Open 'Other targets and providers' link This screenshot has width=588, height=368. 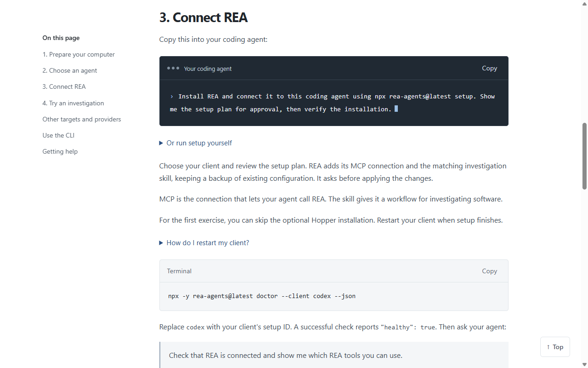tap(82, 119)
